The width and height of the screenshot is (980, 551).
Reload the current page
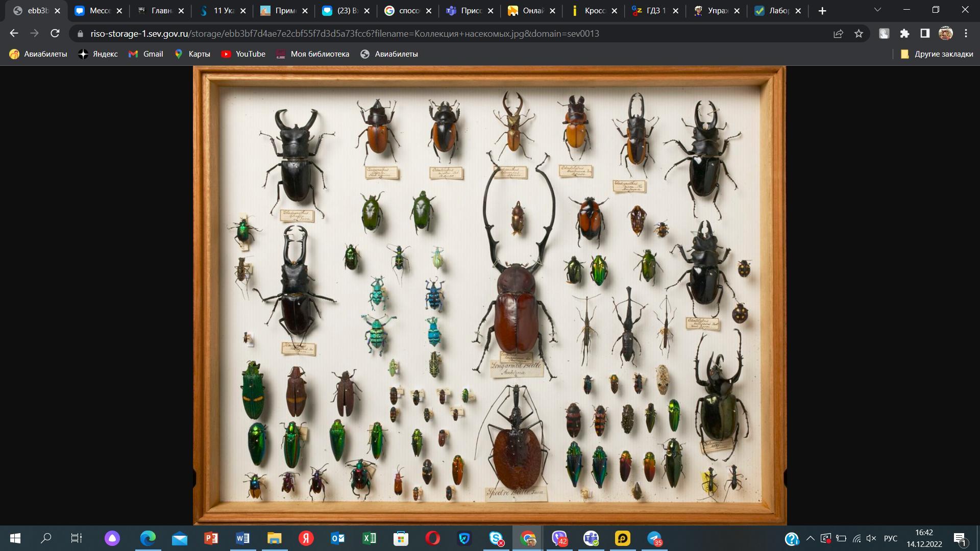55,33
